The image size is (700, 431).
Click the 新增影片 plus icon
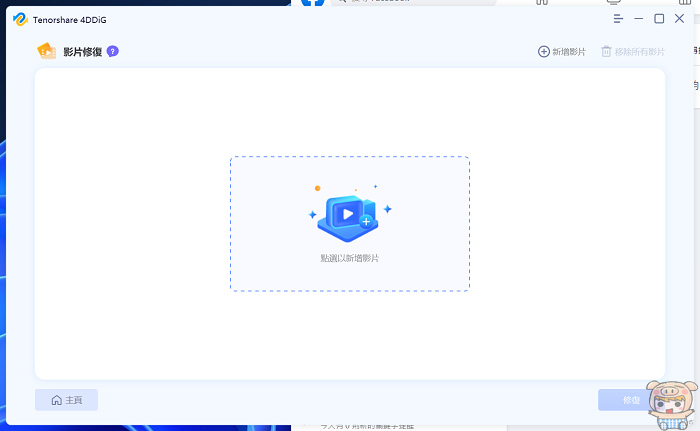click(x=544, y=51)
